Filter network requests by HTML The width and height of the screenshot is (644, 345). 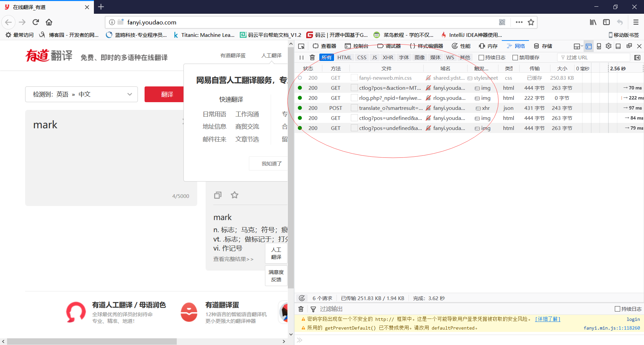[x=344, y=58]
